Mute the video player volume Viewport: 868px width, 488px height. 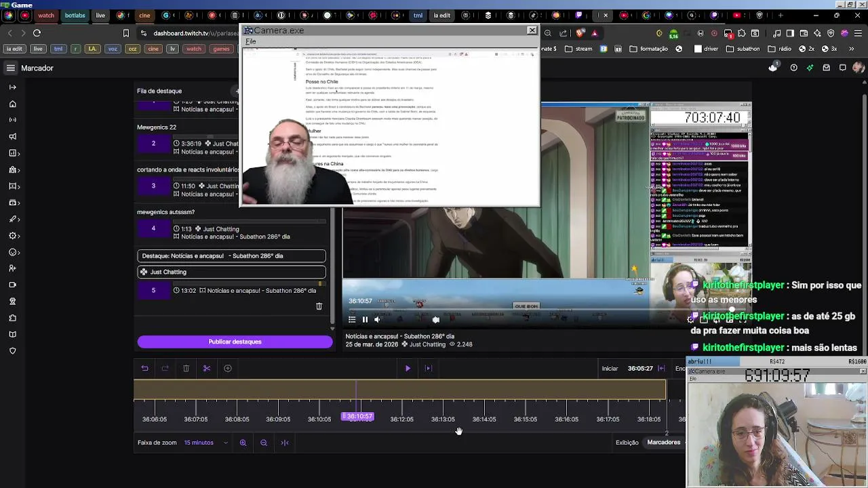378,319
